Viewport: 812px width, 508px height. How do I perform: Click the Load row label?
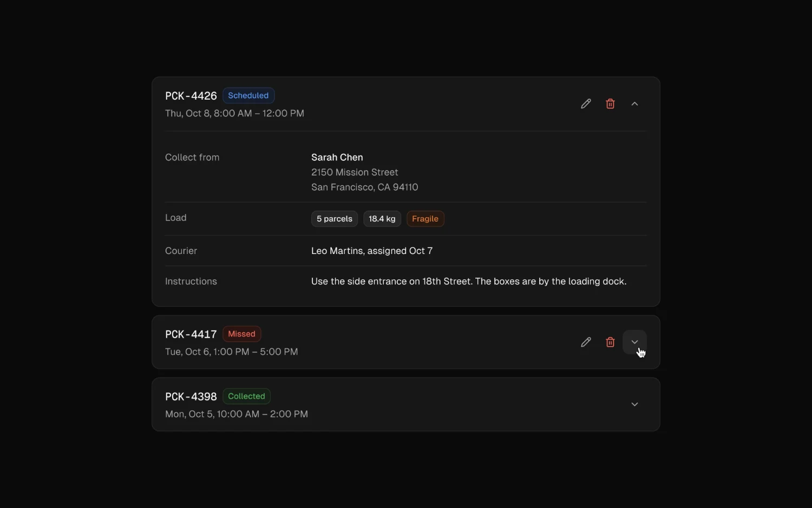coord(176,218)
